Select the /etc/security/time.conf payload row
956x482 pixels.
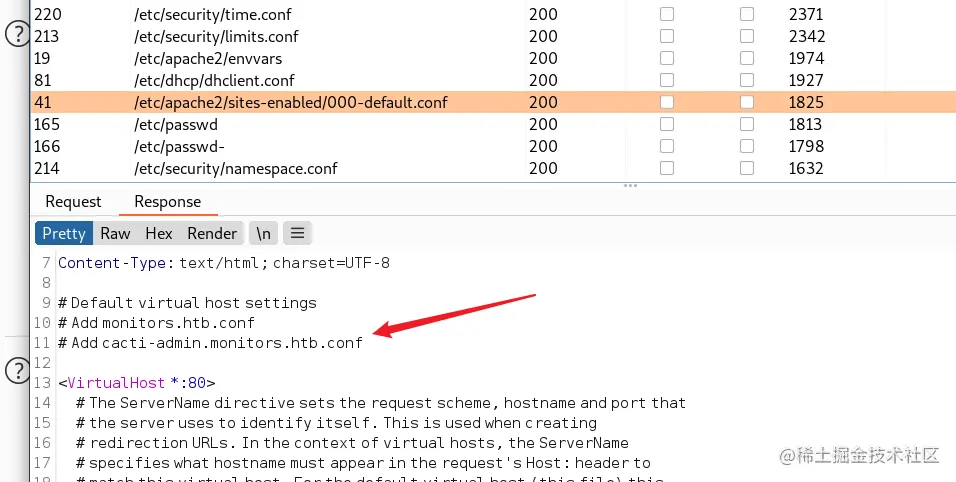493,14
